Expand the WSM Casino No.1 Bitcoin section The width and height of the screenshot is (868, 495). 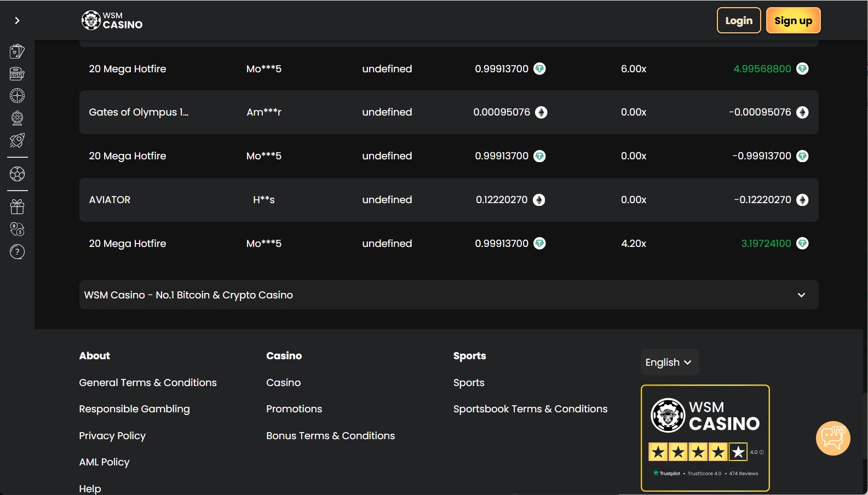(x=449, y=295)
